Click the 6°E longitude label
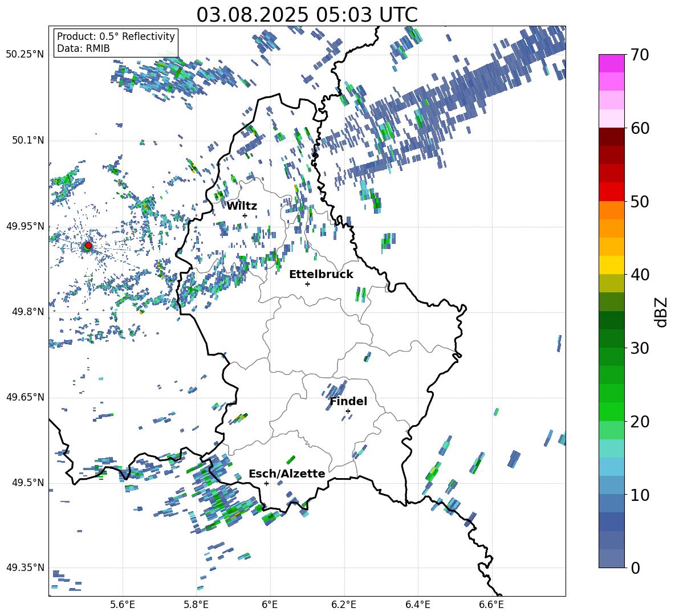This screenshot has height=616, width=675. [x=270, y=605]
